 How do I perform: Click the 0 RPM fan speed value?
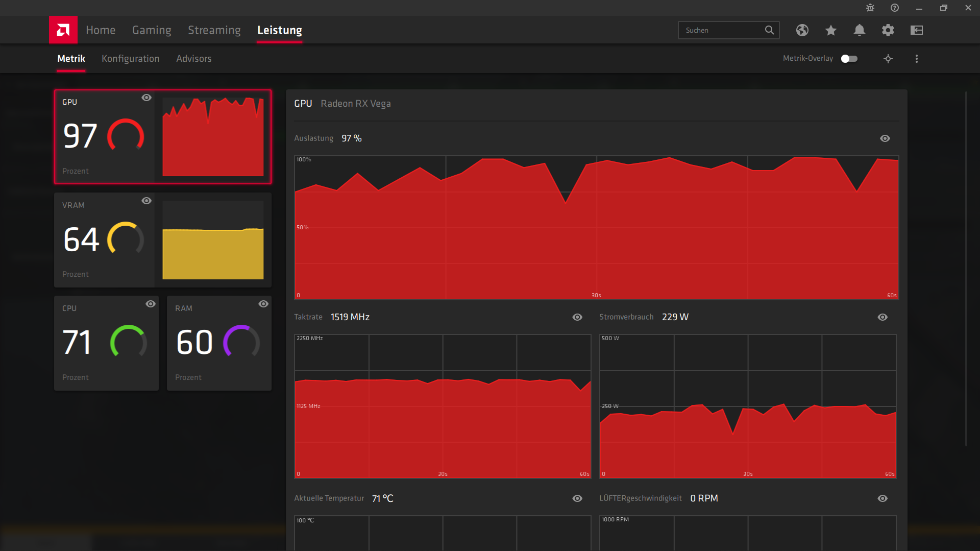coord(704,498)
